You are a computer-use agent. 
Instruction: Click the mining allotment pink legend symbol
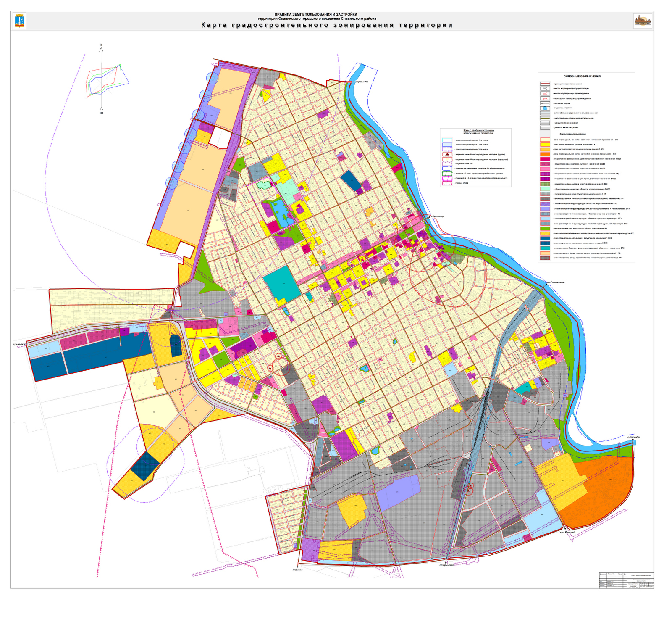point(447,183)
